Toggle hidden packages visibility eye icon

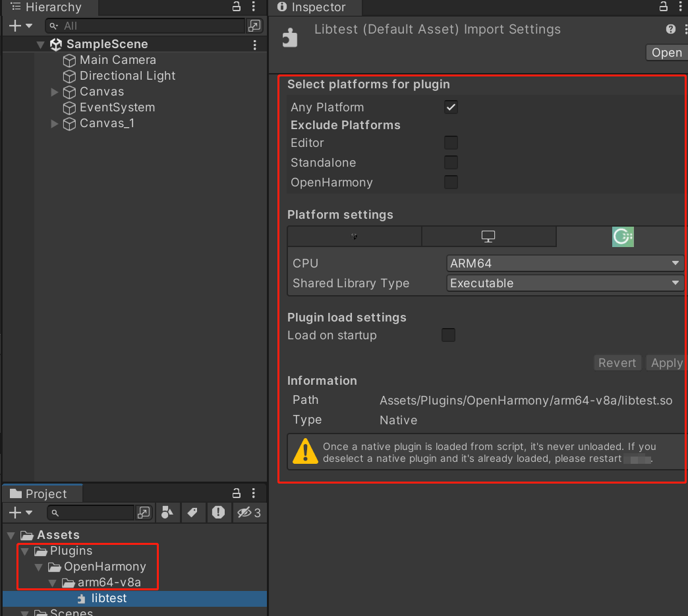(x=249, y=512)
